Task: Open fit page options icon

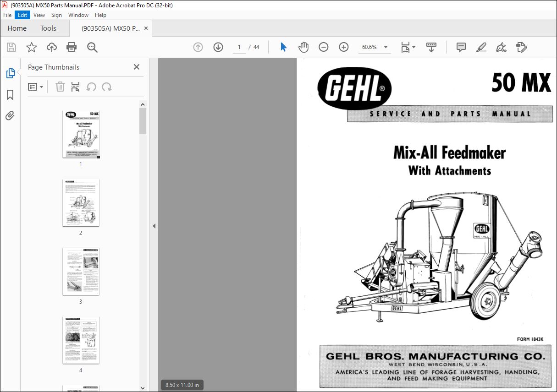Action: tap(408, 47)
